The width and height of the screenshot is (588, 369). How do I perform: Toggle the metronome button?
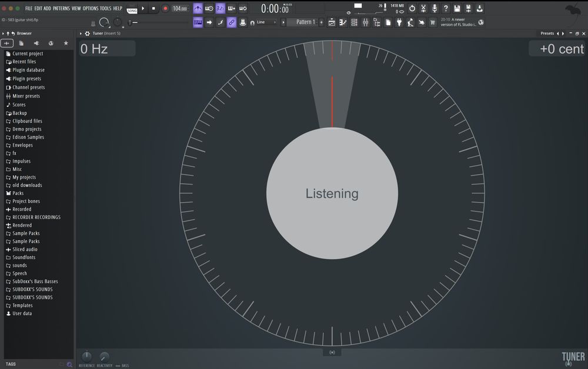(x=198, y=8)
